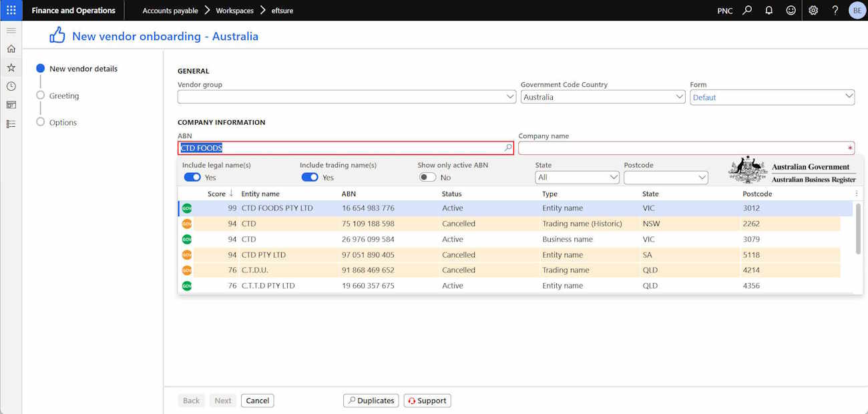The image size is (868, 414).
Task: Click the disabled Back button
Action: [192, 401]
